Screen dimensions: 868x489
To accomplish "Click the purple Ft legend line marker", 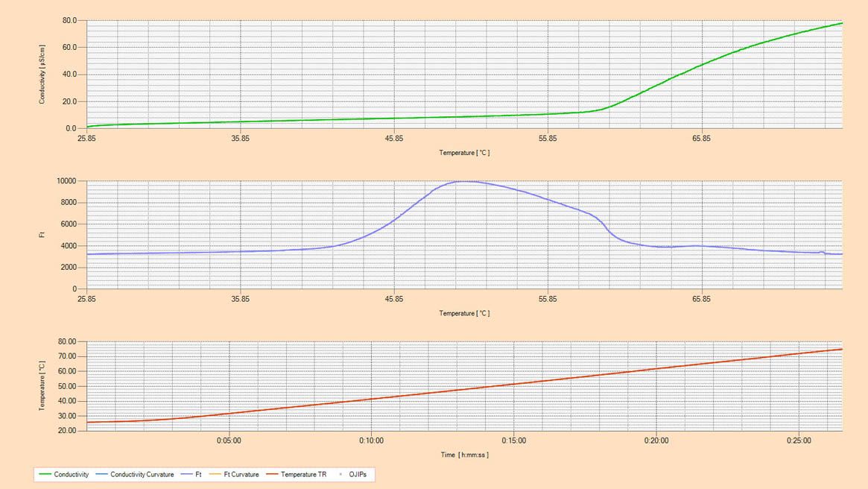I will [x=186, y=475].
